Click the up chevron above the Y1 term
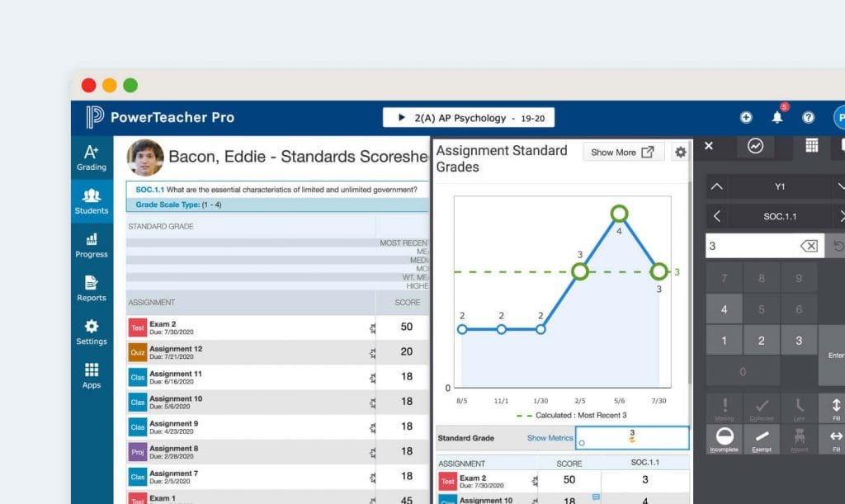This screenshot has width=845, height=504. (717, 186)
